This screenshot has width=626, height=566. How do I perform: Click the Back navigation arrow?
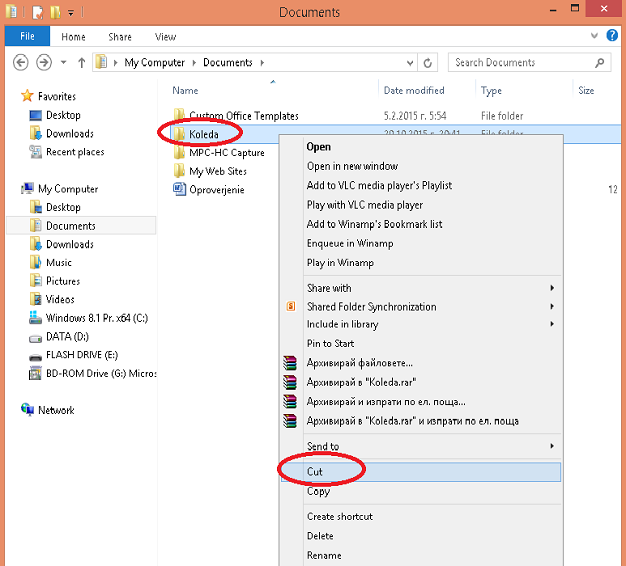[20, 62]
